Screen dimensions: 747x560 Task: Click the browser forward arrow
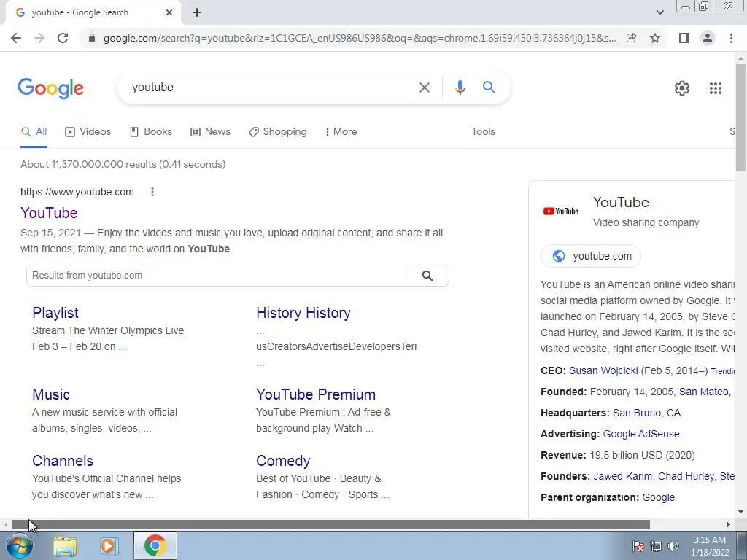pos(39,38)
